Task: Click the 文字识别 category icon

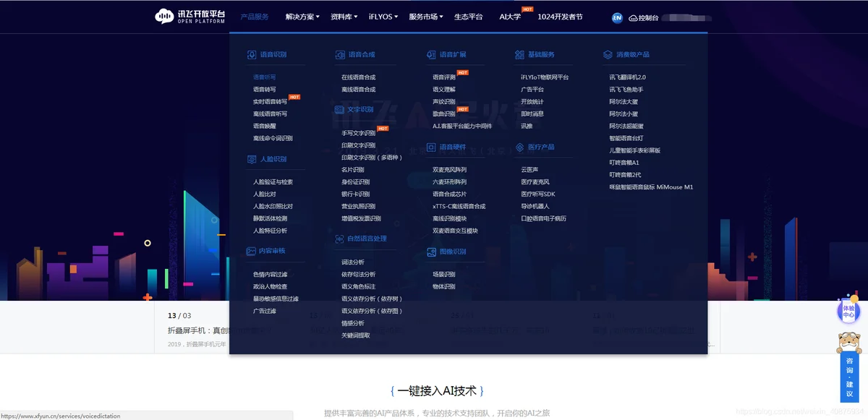Action: (x=340, y=110)
